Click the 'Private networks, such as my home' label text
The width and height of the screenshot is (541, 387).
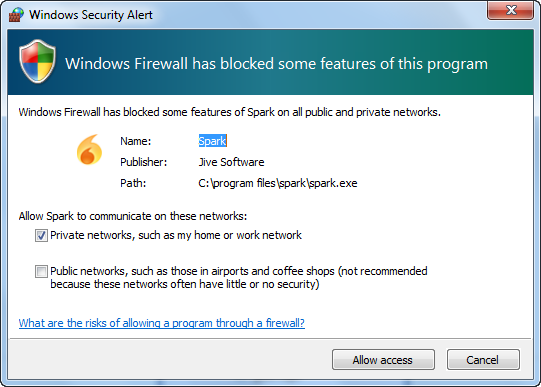176,235
